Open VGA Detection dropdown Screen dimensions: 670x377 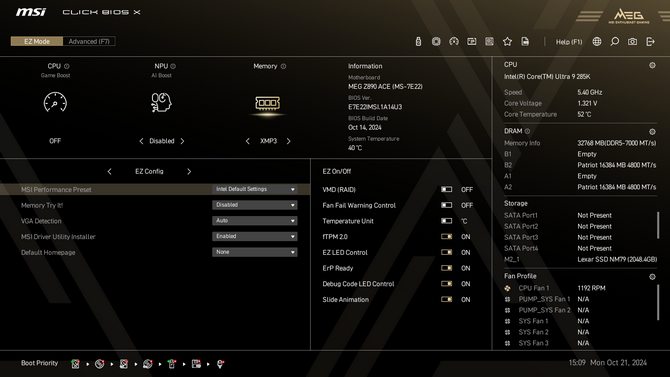pos(255,221)
